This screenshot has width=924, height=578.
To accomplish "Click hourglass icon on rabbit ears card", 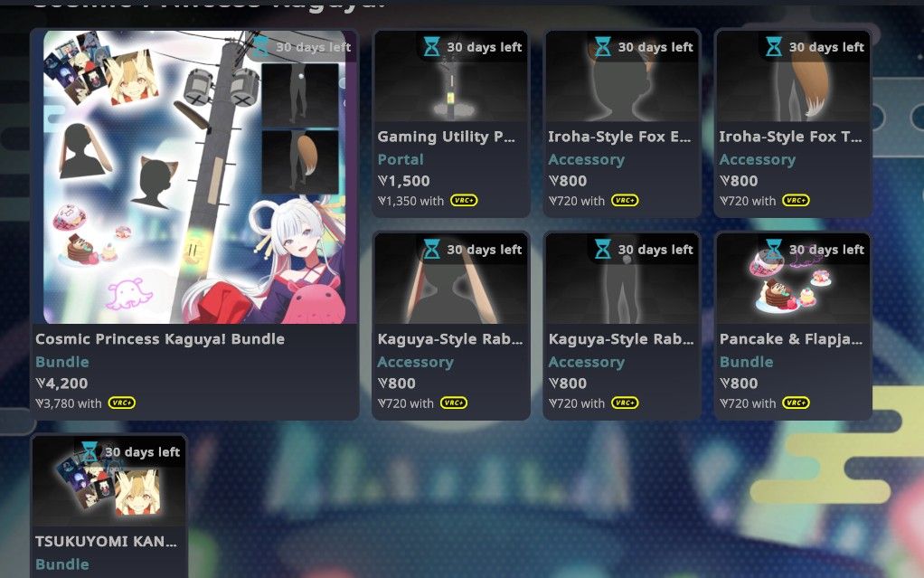I will point(432,249).
